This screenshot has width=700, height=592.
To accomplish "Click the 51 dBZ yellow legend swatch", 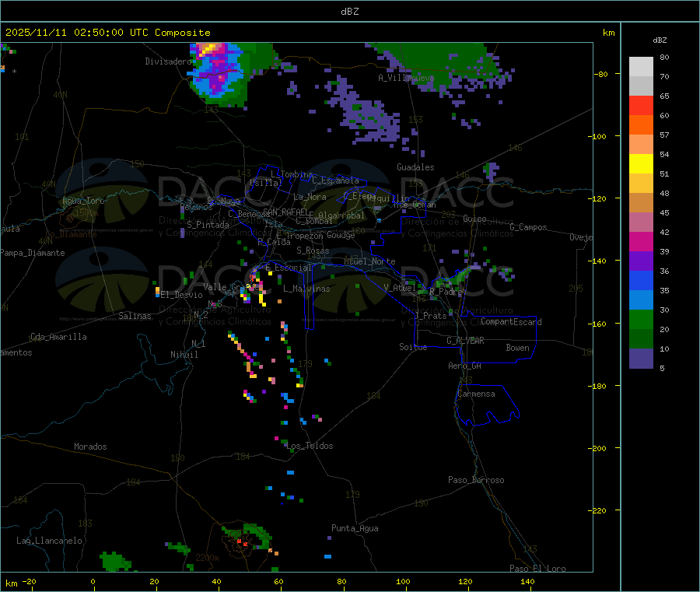I will pyautogui.click(x=641, y=164).
